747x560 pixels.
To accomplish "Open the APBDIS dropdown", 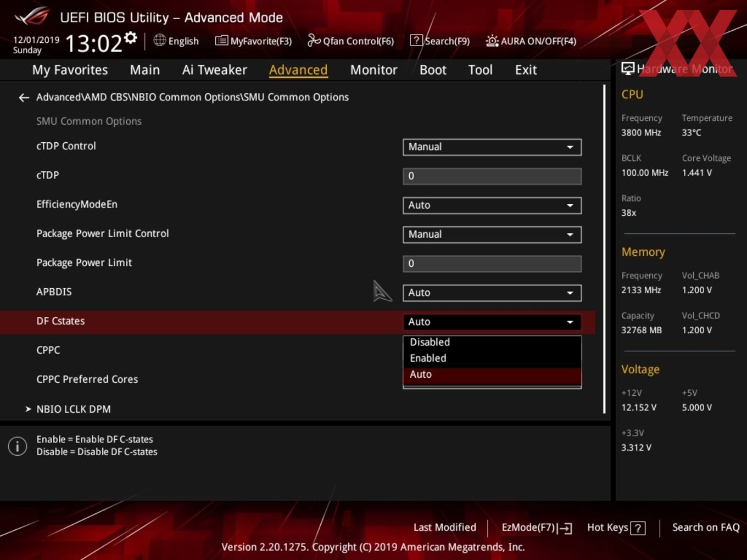I will tap(492, 293).
